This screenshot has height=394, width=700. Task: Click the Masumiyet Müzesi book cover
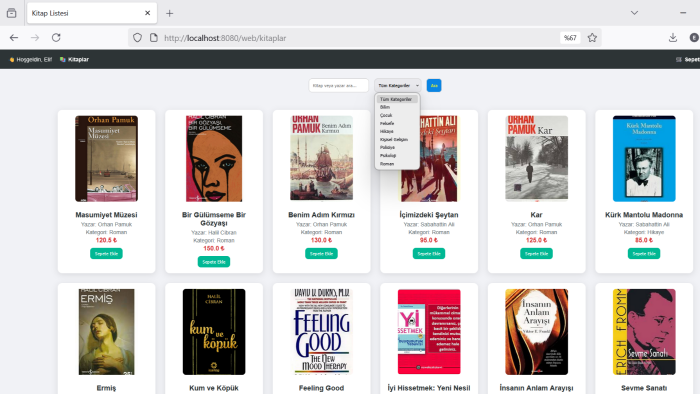(106, 158)
